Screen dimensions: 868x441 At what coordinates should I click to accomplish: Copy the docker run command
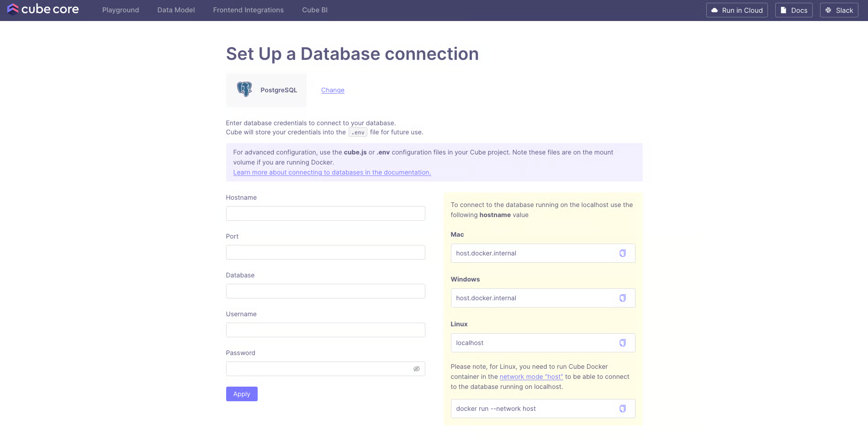(622, 409)
